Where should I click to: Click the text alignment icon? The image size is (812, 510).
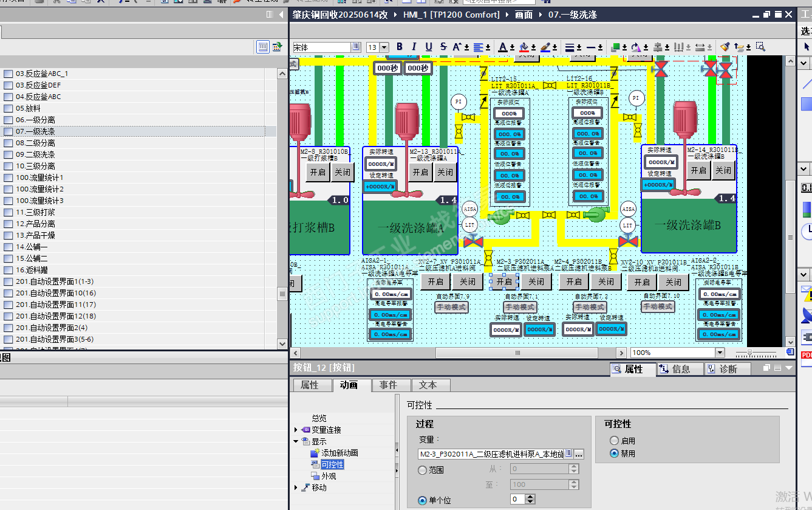(x=479, y=47)
